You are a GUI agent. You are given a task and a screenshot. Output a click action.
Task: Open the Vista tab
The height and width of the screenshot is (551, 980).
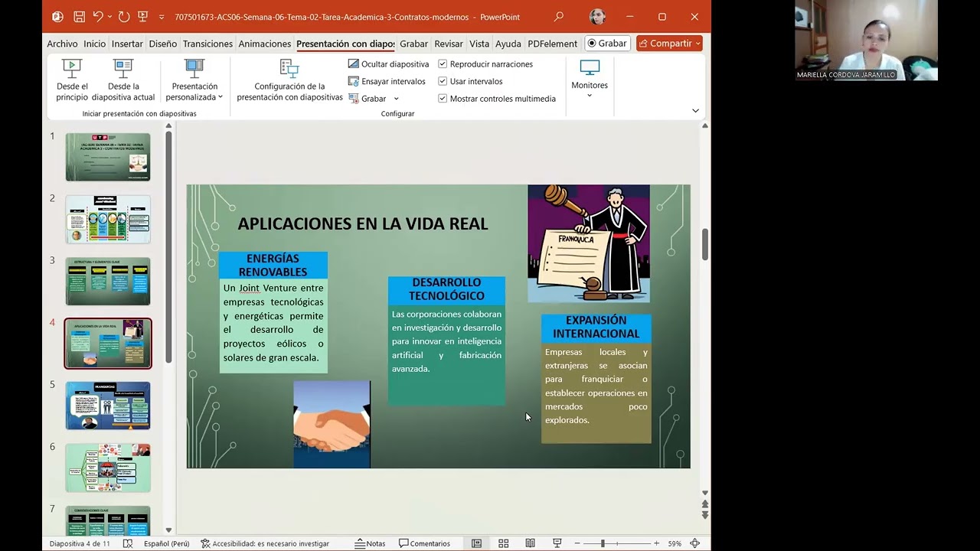tap(479, 44)
